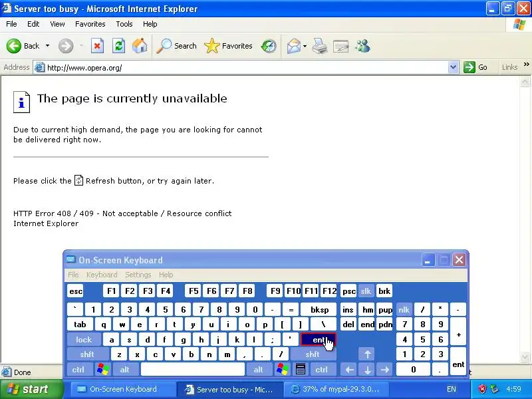Open the Tools menu
The height and width of the screenshot is (399, 532).
[x=124, y=24]
